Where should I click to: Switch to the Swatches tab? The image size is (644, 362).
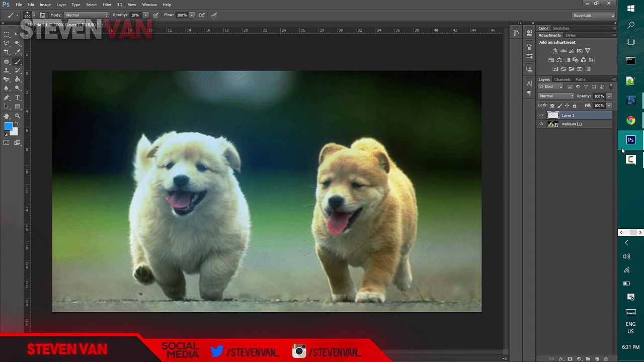click(x=561, y=28)
